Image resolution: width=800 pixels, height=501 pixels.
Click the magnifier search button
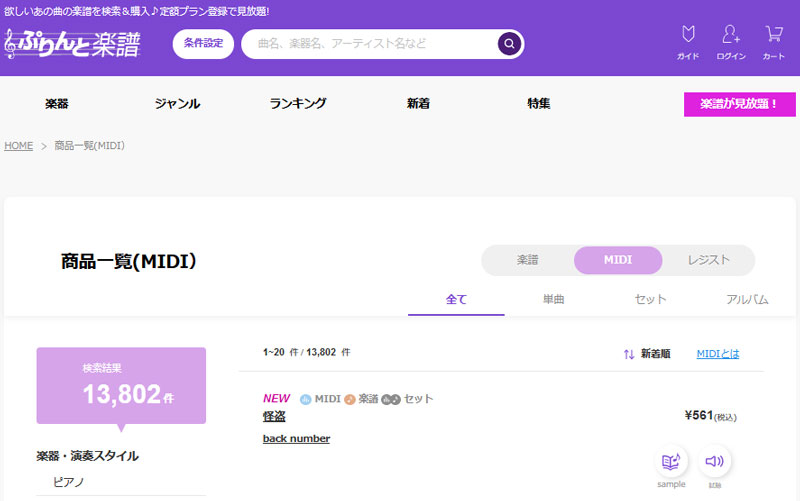(509, 44)
